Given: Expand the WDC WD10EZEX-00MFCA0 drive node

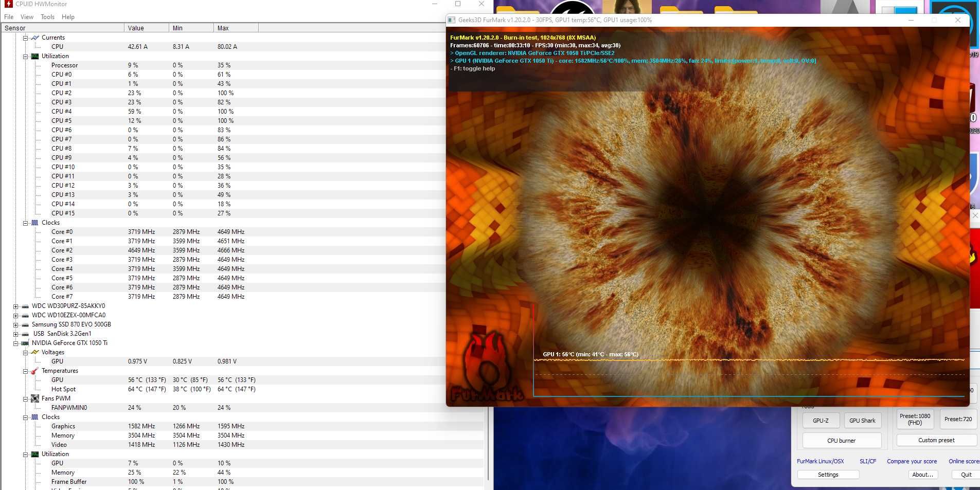Looking at the screenshot, I should pyautogui.click(x=15, y=316).
